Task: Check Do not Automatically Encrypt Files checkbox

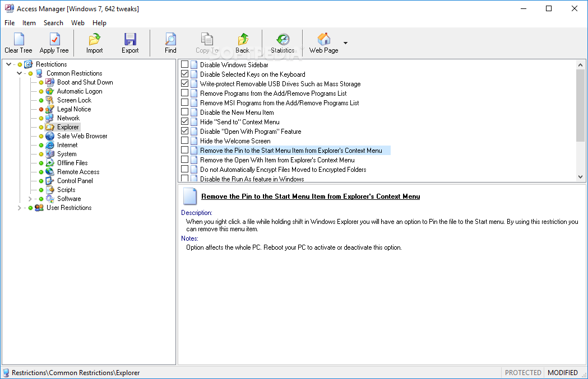Action: 184,169
